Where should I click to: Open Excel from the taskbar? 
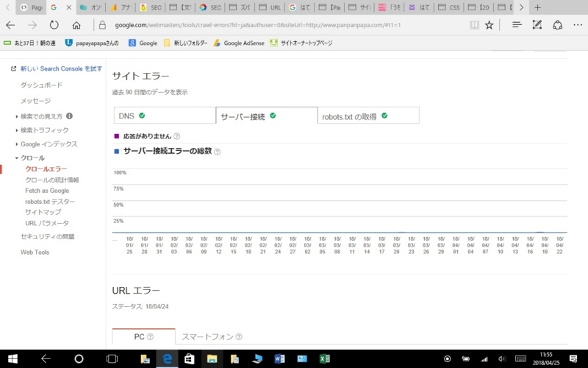coord(325,359)
